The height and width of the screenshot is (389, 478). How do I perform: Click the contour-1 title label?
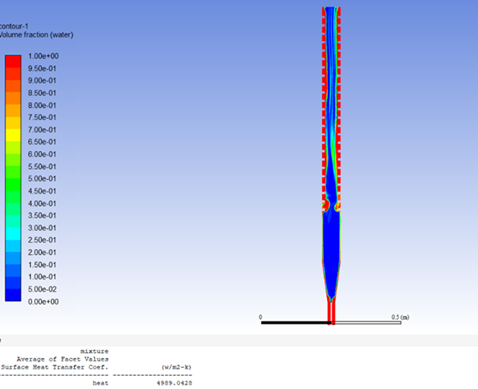pos(14,26)
